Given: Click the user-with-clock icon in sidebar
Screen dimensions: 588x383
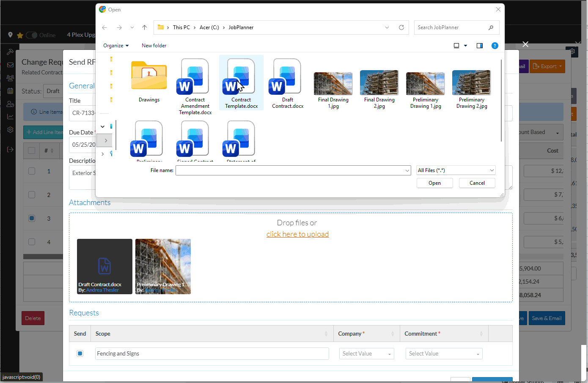Looking at the screenshot, I should pyautogui.click(x=10, y=104).
